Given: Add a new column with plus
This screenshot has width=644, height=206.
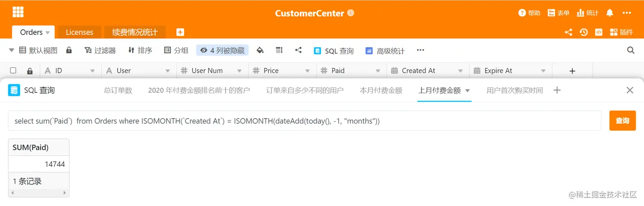Looking at the screenshot, I should click(x=572, y=71).
